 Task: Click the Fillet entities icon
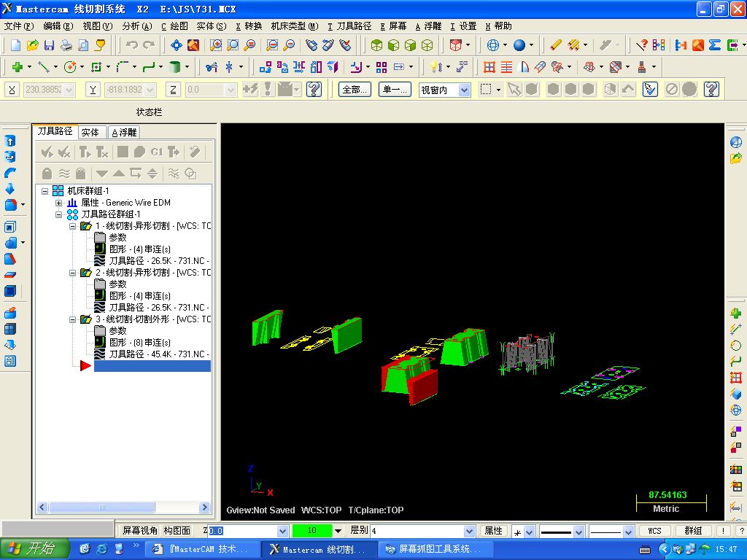point(123,67)
